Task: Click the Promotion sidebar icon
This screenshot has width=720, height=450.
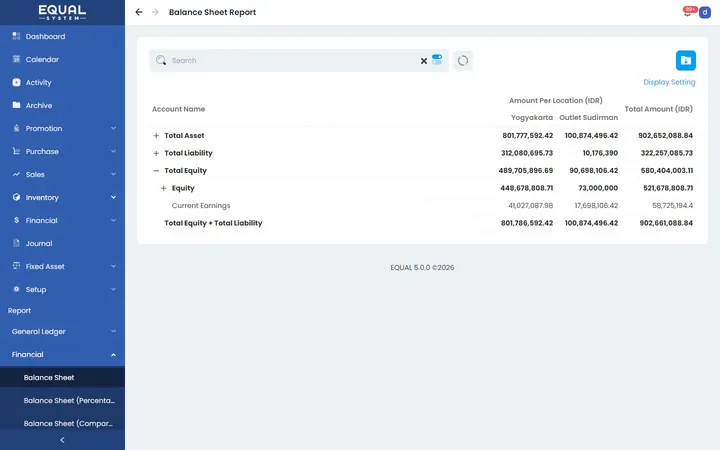Action: [x=17, y=128]
